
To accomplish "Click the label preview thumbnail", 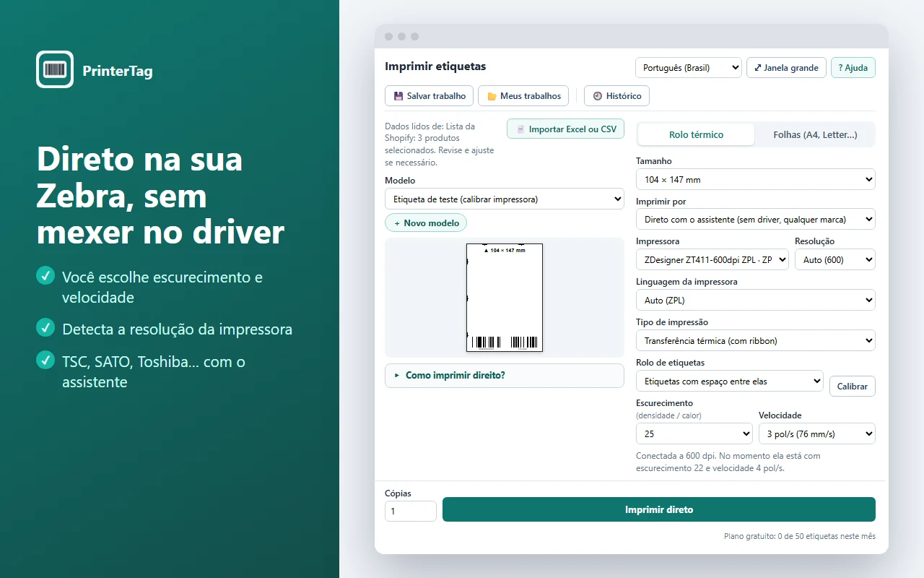I will click(505, 298).
